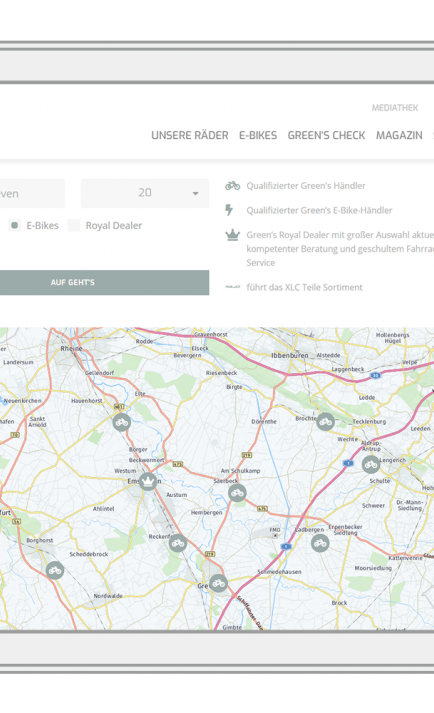The image size is (434, 713).
Task: Click the bike dealer marker near Hauenhorst
Action: click(x=121, y=422)
